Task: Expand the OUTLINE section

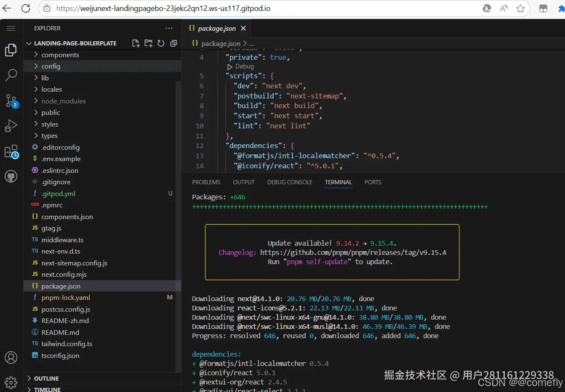Action: [46, 379]
